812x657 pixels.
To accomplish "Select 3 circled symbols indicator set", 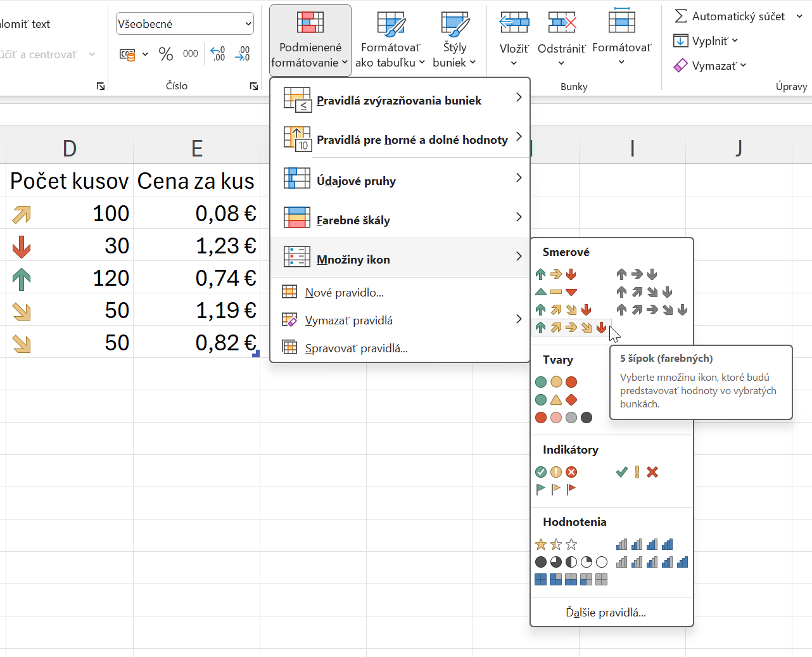I will [555, 472].
